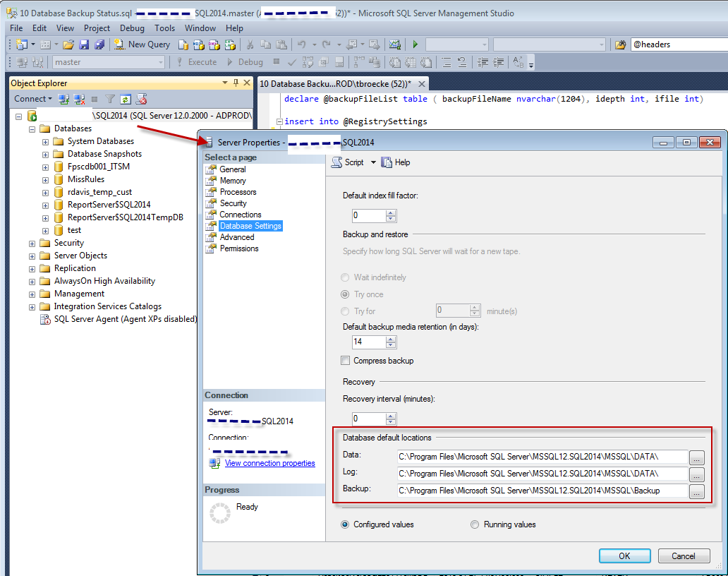Expand the System Databases tree node

(46, 141)
